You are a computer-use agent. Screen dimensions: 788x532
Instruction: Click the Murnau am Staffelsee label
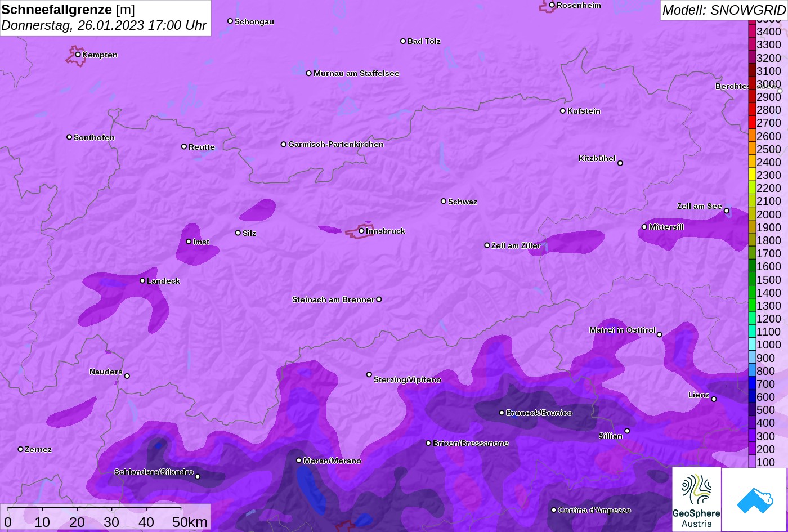point(356,73)
